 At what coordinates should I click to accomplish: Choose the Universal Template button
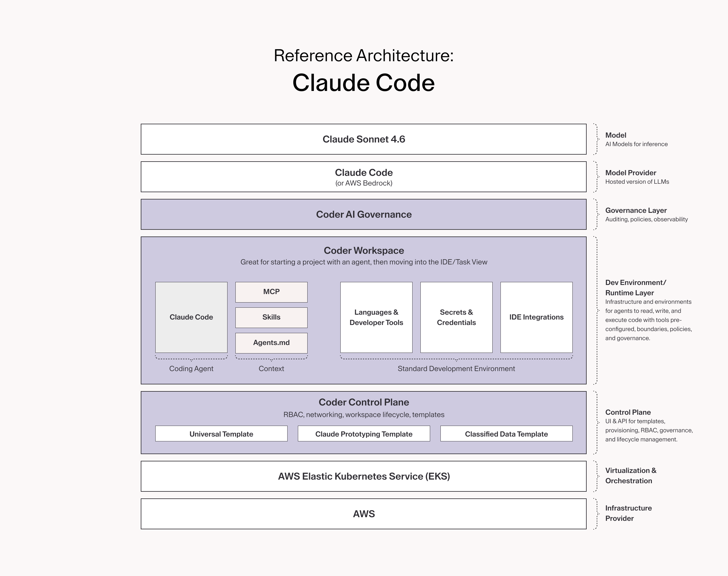coord(221,434)
